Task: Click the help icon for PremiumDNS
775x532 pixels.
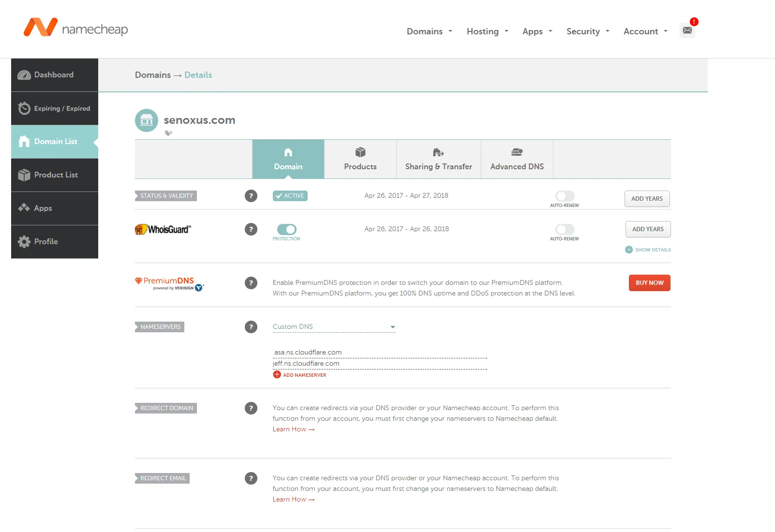Action: tap(251, 283)
